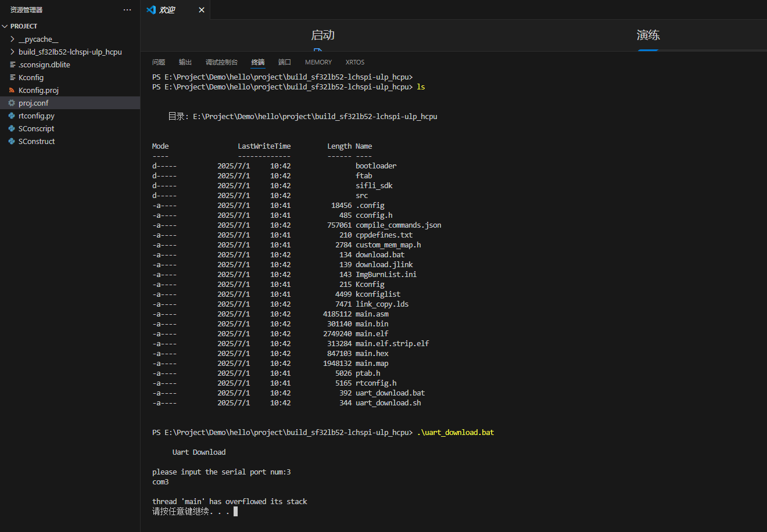The image size is (767, 532).
Task: Open the Kconfig file
Action: (x=70, y=77)
